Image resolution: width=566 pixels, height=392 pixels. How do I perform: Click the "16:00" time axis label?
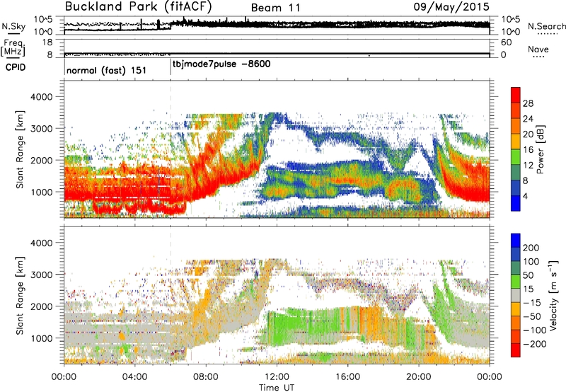tap(347, 377)
